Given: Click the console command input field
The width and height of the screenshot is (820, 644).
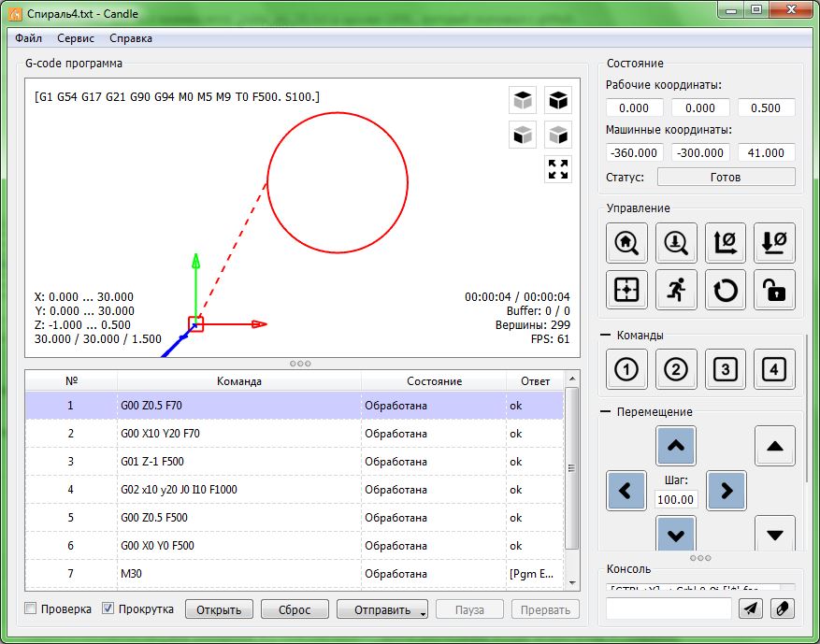Looking at the screenshot, I should coord(669,608).
